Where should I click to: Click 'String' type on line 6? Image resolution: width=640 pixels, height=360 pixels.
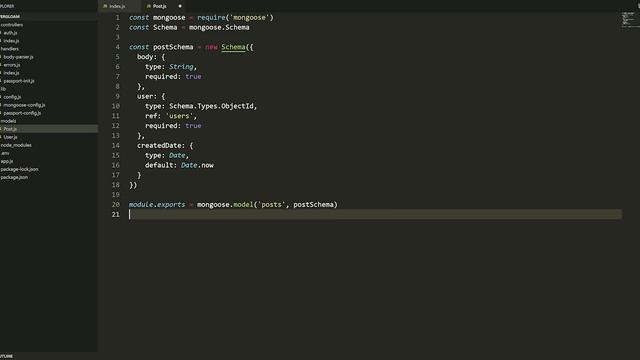[181, 67]
